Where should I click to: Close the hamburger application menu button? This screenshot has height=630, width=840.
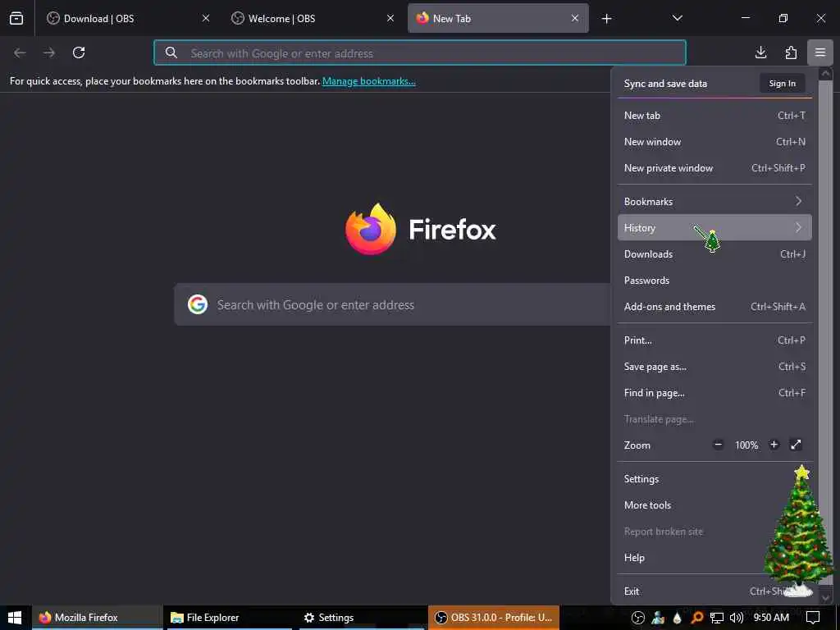pos(820,52)
